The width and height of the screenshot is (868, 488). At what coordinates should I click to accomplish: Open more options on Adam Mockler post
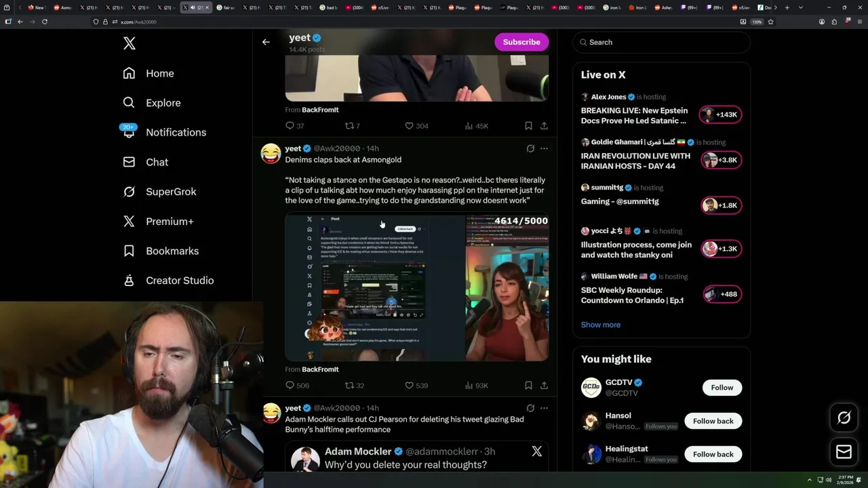pyautogui.click(x=544, y=408)
